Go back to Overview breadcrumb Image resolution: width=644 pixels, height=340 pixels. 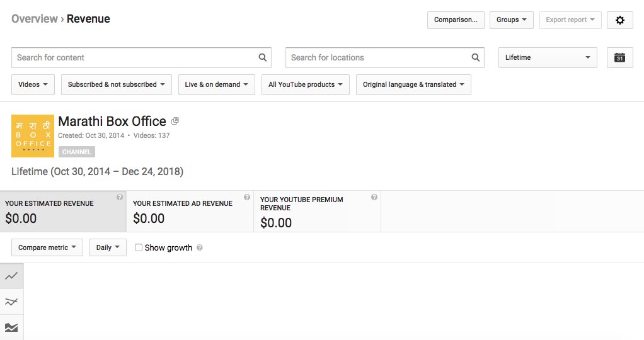(x=35, y=19)
